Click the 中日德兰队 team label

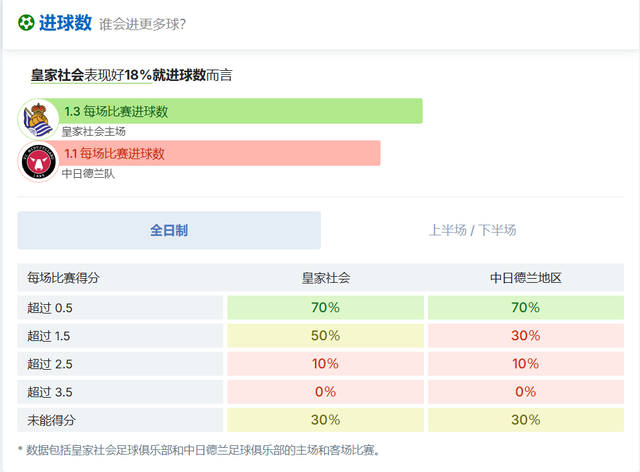pyautogui.click(x=88, y=173)
